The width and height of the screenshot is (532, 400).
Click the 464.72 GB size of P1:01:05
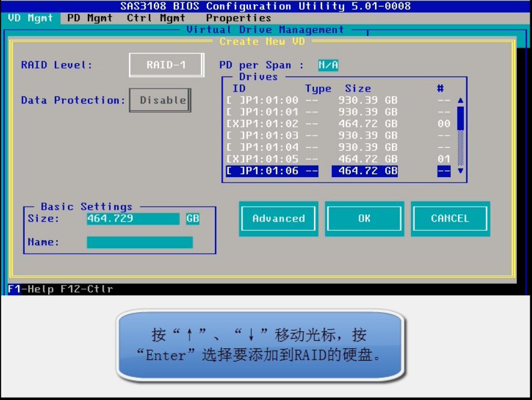coord(368,159)
